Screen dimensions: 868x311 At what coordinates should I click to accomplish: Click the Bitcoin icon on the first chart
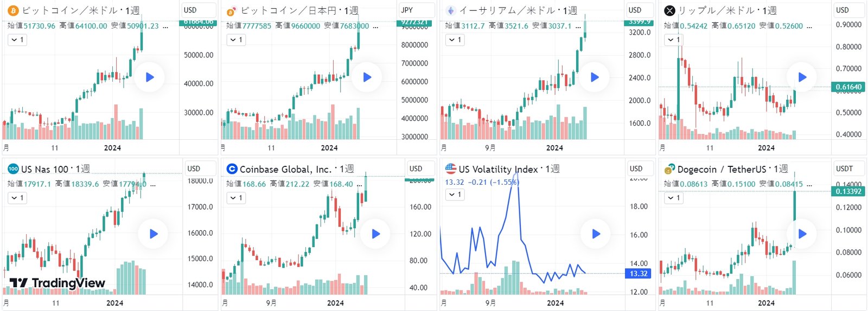coord(13,10)
